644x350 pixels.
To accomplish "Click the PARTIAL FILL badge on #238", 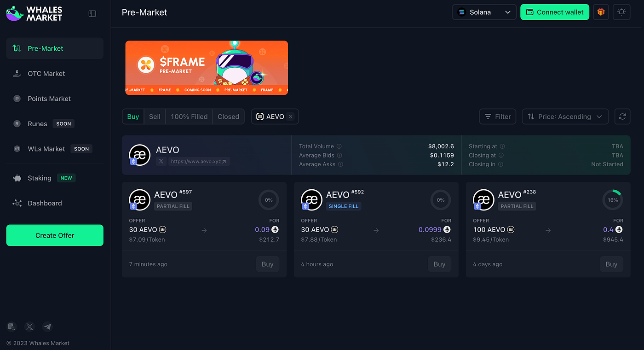I will point(517,206).
